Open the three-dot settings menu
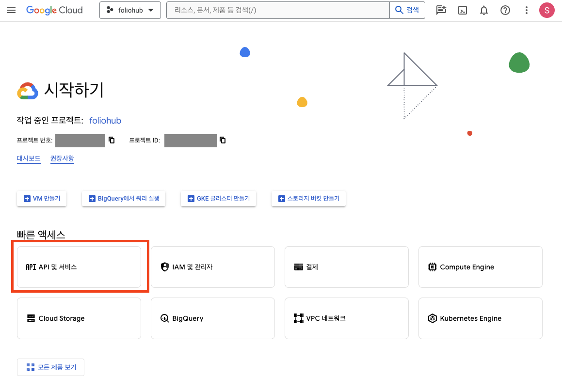Viewport: 562px width, 392px height. (x=527, y=10)
